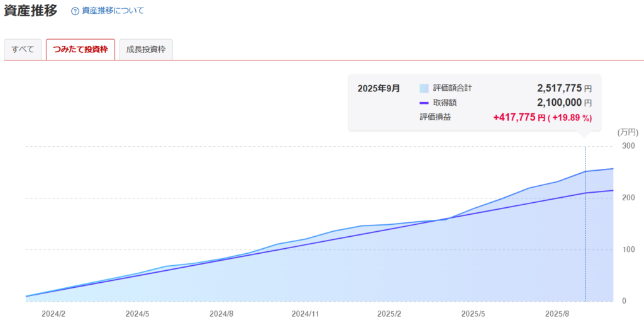Open the 成長投資枠 tab
This screenshot has width=644, height=325.
click(146, 49)
